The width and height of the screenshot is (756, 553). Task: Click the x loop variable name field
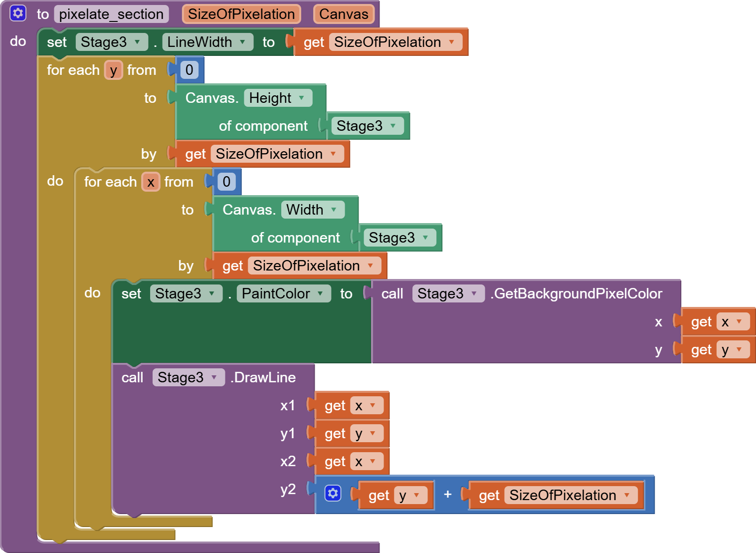(x=151, y=182)
